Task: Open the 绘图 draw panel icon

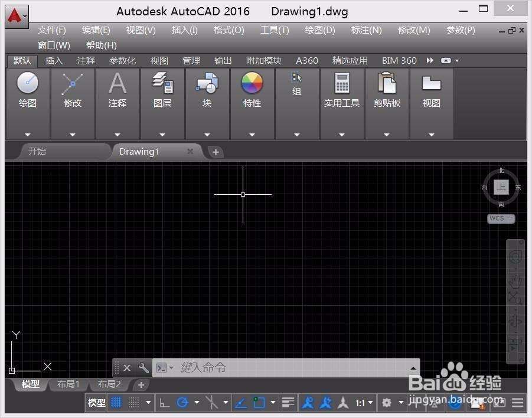Action: click(28, 83)
